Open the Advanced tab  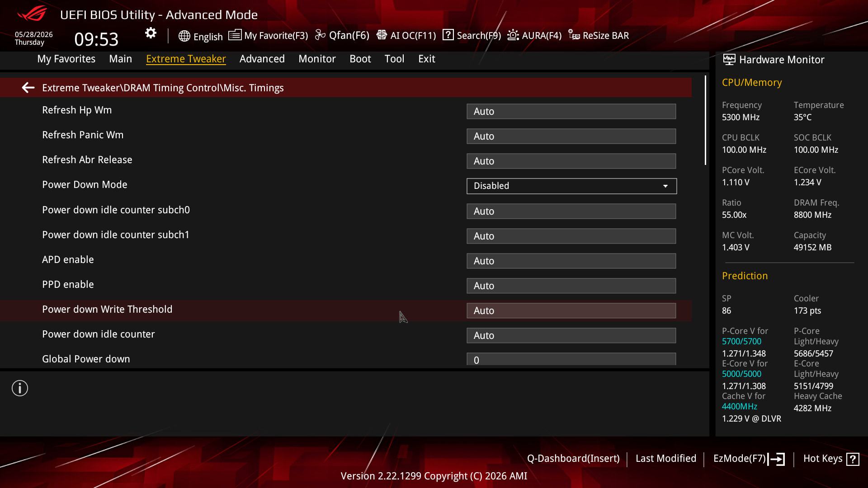[262, 59]
